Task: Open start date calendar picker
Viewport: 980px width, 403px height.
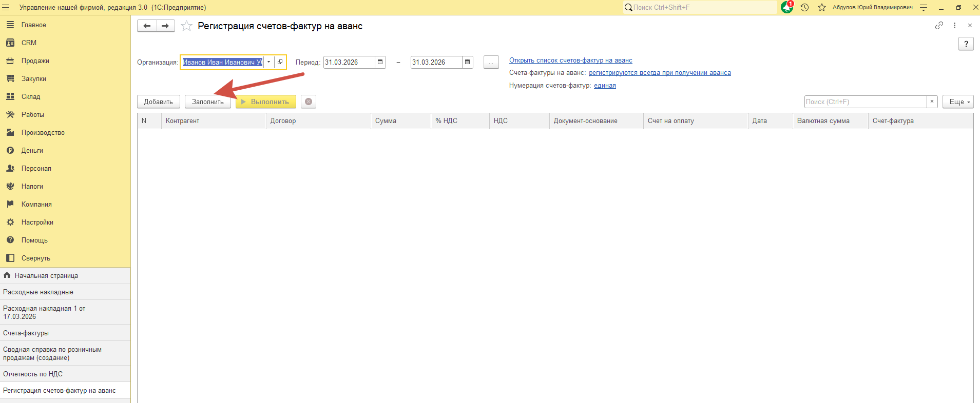Action: (380, 62)
